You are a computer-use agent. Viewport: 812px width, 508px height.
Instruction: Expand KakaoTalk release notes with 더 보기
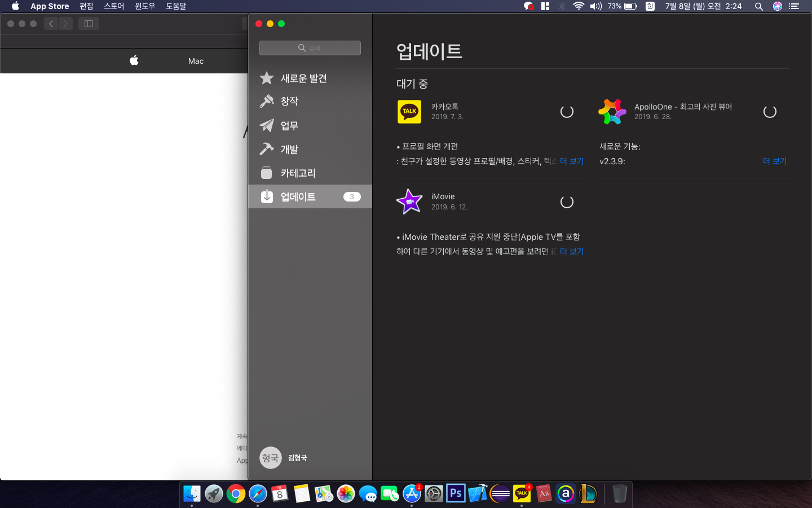coord(572,161)
